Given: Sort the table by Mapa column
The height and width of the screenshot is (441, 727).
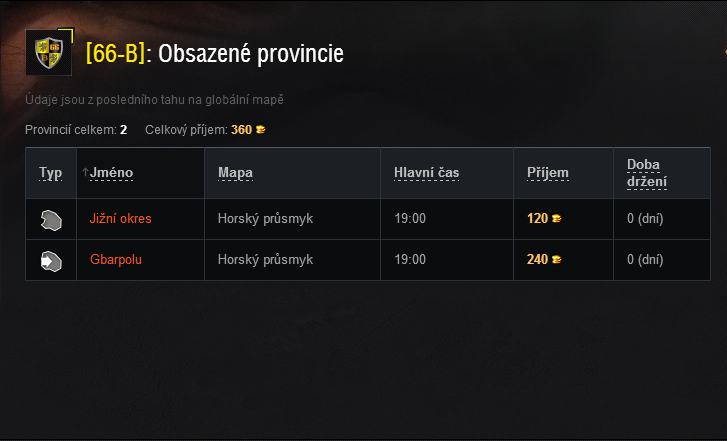Looking at the screenshot, I should (x=236, y=173).
